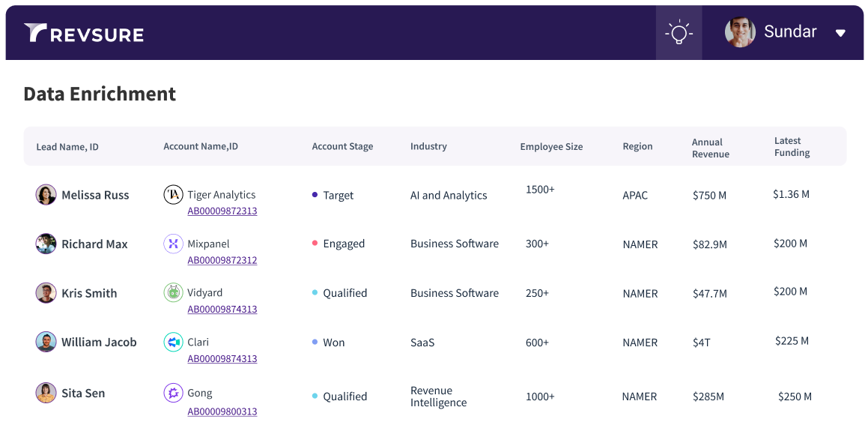Click the Mixpanel logo icon

(173, 244)
